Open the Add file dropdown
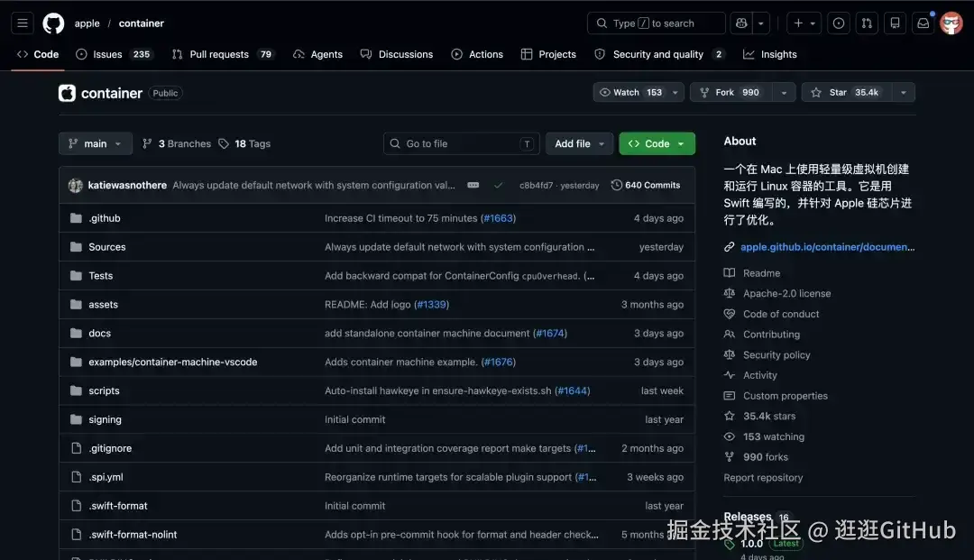This screenshot has width=974, height=560. 579,143
